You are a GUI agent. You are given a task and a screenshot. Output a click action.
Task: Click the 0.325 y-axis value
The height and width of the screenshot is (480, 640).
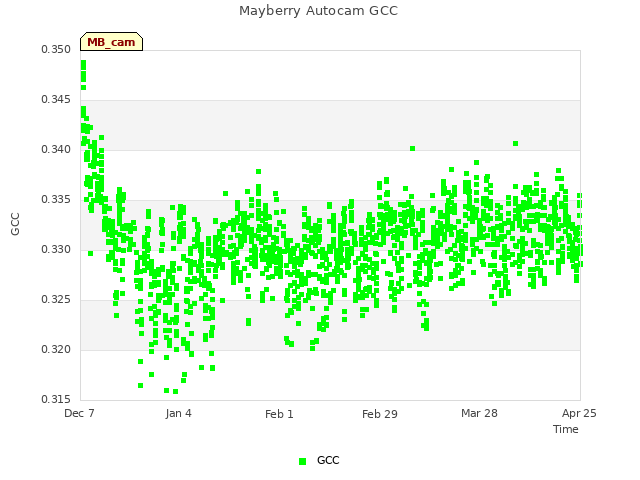point(56,300)
